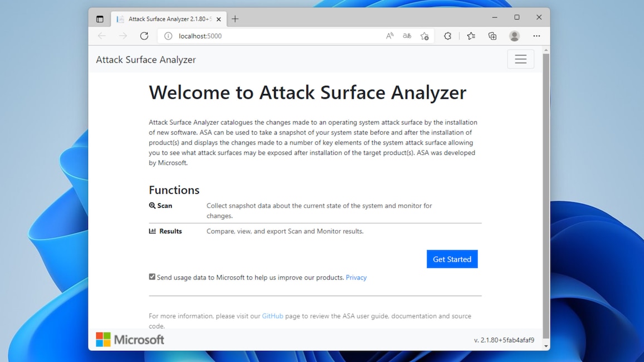644x362 pixels.
Task: Go forward to next page
Action: click(123, 36)
